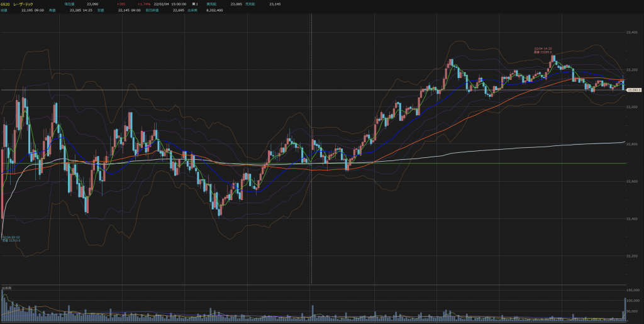Click the 出来高 volume panel label

[6, 288]
